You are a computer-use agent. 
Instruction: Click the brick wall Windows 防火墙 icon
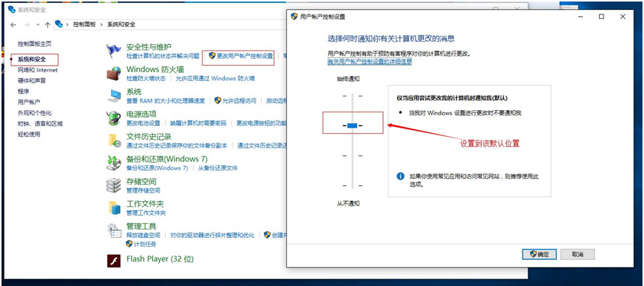pos(114,73)
